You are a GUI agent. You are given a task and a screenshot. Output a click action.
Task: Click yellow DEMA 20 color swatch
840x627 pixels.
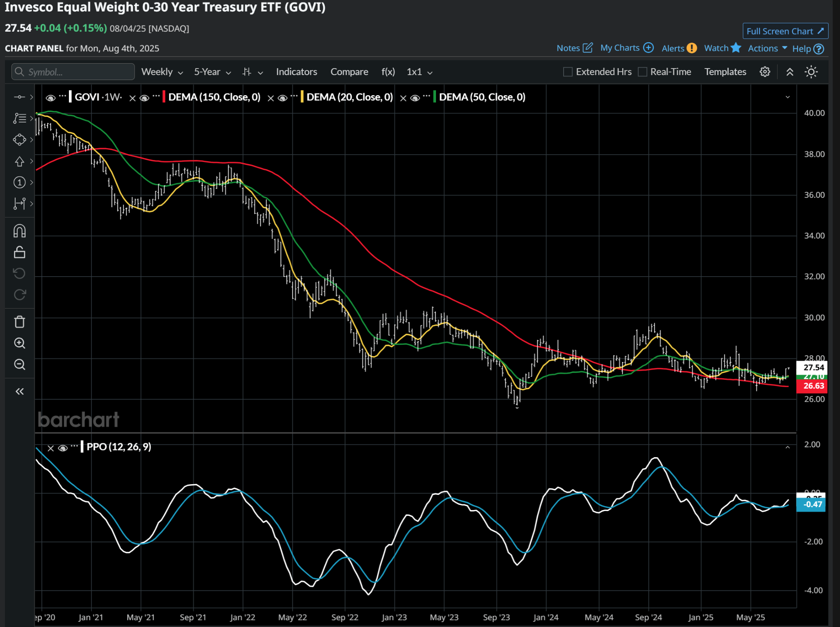point(302,97)
